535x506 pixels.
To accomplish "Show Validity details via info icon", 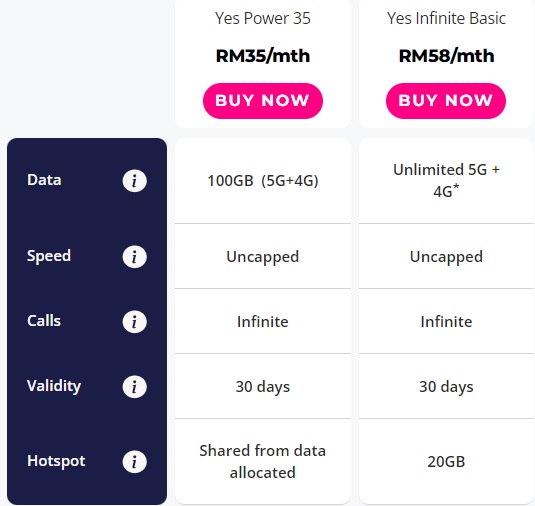I will click(x=134, y=387).
